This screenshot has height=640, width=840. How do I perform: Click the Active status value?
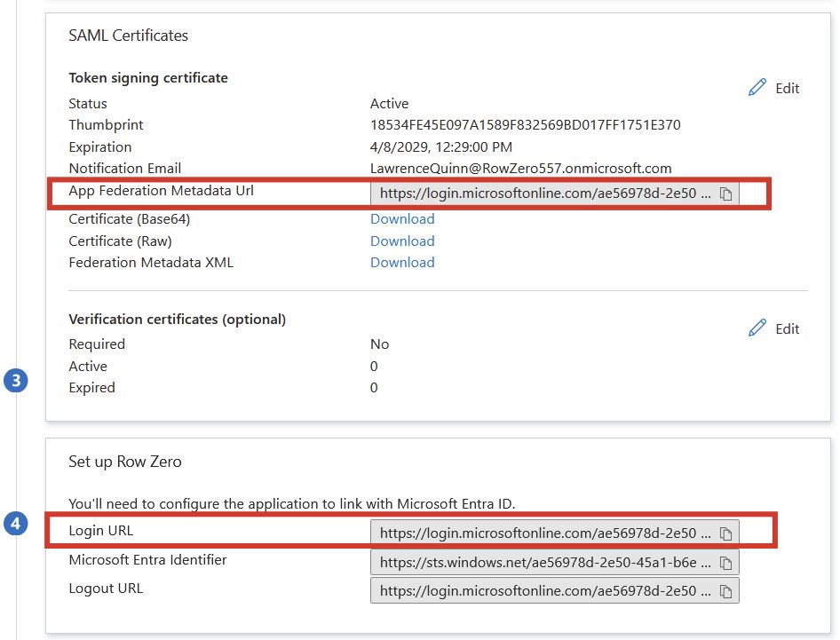(x=390, y=103)
